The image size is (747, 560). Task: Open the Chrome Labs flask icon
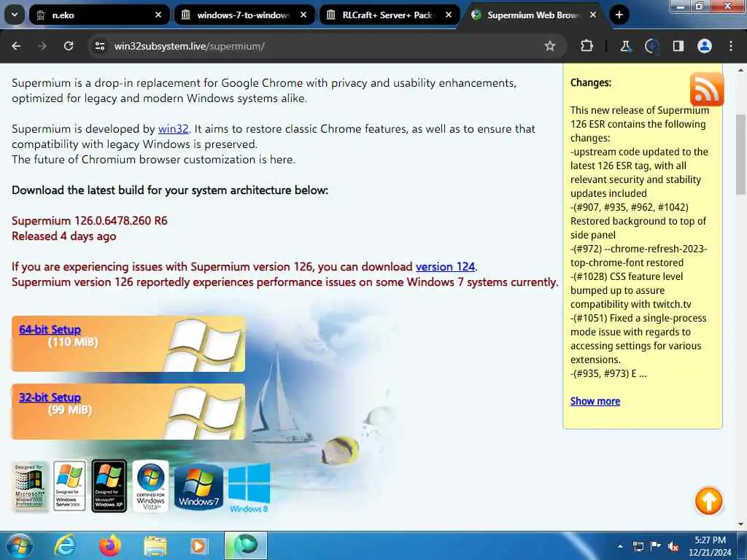[x=625, y=46]
